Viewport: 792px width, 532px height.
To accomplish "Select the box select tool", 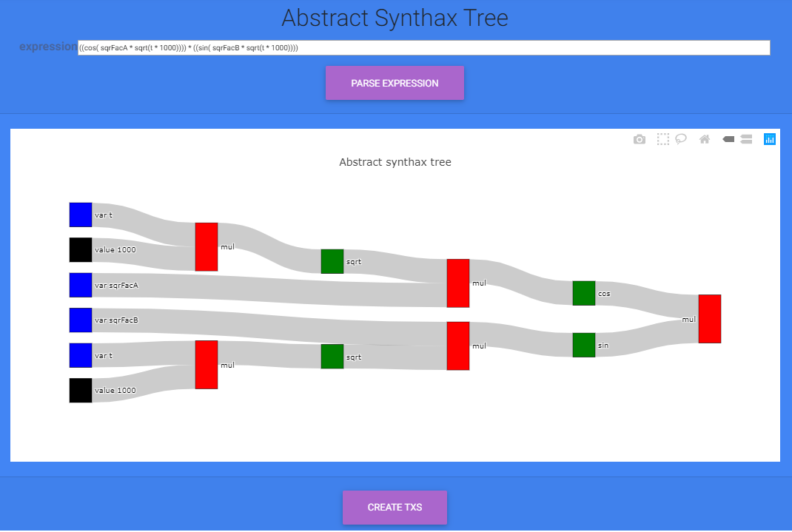I will click(x=662, y=139).
